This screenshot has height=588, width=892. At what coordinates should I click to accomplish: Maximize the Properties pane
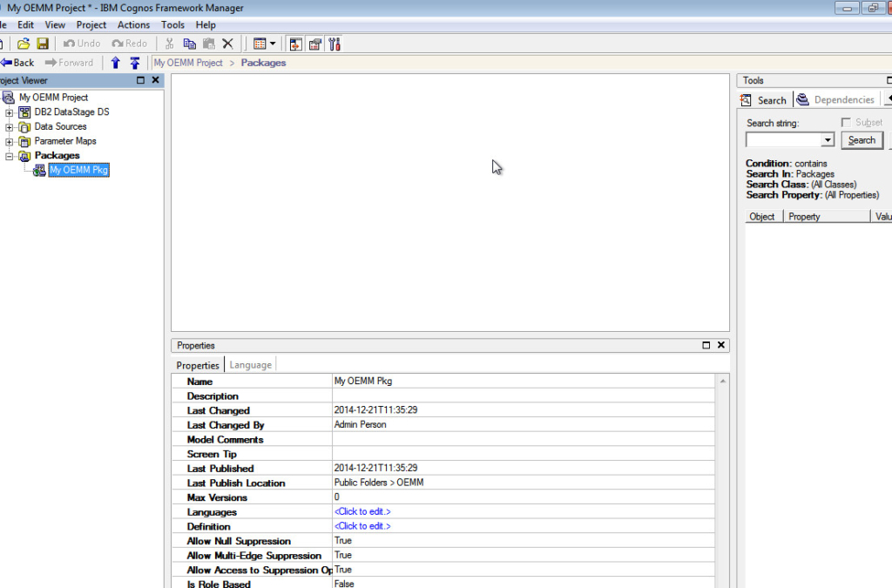coord(706,345)
